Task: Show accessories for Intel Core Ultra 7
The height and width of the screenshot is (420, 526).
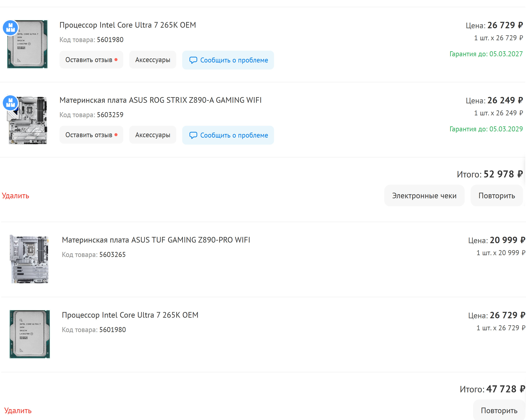Action: pos(153,60)
